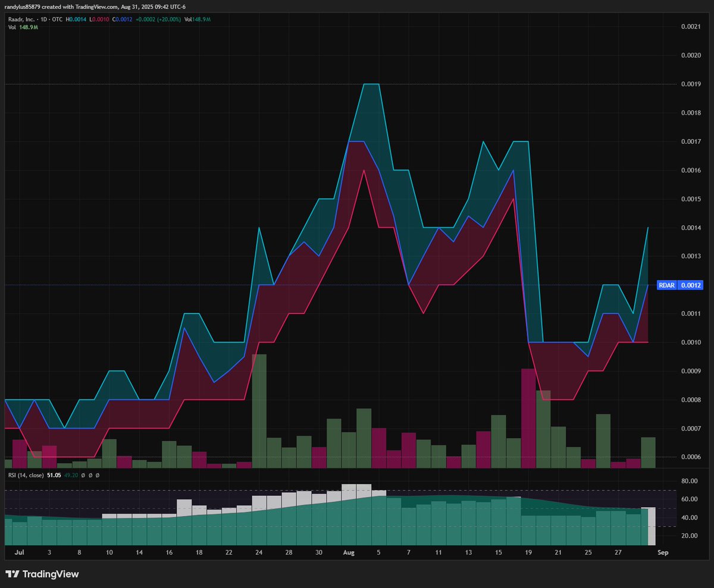Select the H0.0014 high value in legend
Screen dimensions: 714x588
click(x=76, y=20)
